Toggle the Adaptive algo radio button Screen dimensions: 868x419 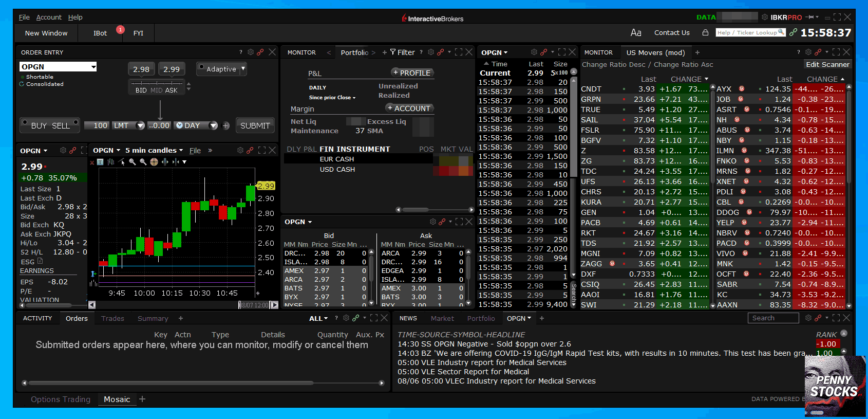[x=202, y=67]
